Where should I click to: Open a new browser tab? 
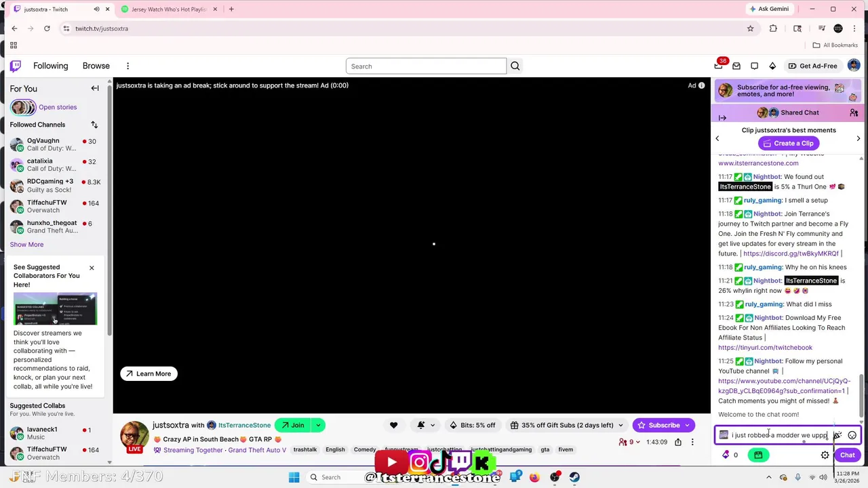click(x=231, y=9)
